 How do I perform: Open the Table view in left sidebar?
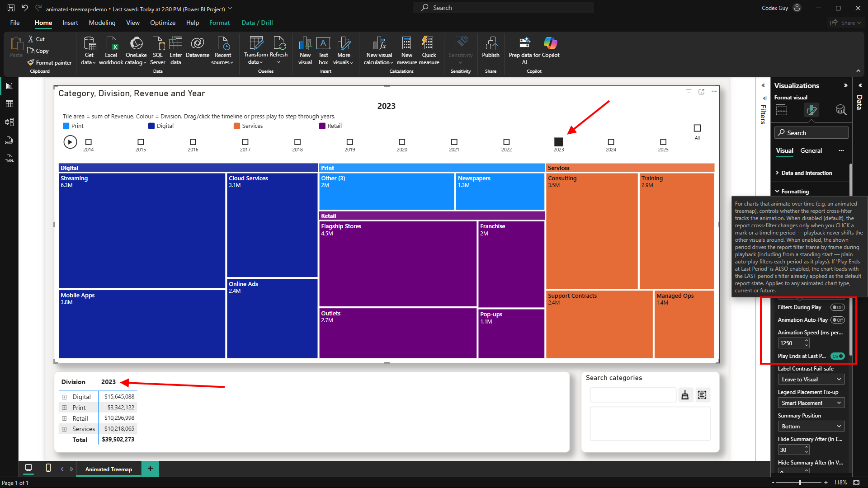(x=9, y=104)
